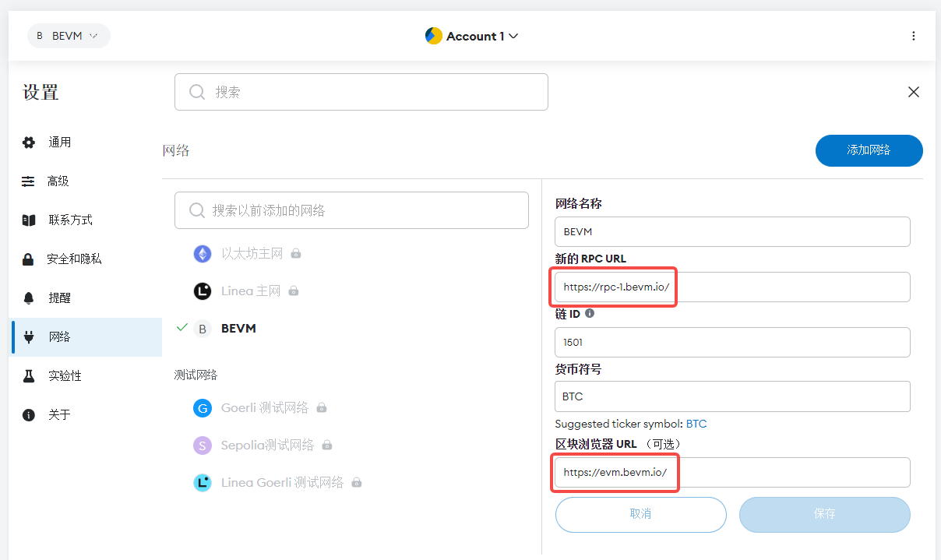The image size is (941, 560).
Task: Focus the 网络名称 field containing BEVM
Action: (732, 231)
